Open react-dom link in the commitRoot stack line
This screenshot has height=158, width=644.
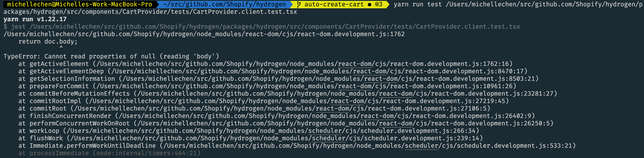[332, 109]
